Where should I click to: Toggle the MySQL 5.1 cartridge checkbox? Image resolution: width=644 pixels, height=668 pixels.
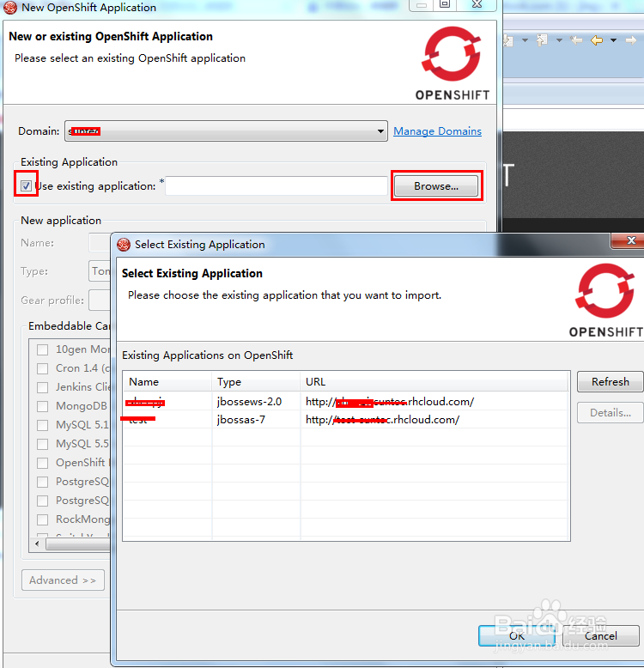(x=43, y=425)
